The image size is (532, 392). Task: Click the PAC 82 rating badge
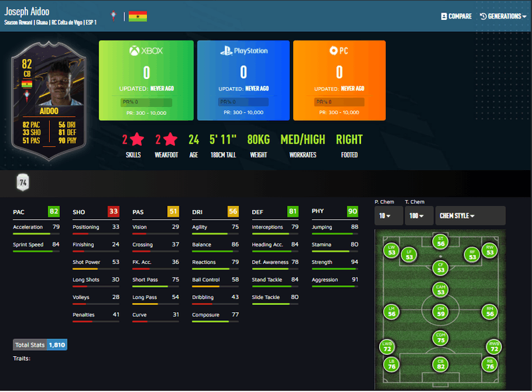tap(54, 211)
